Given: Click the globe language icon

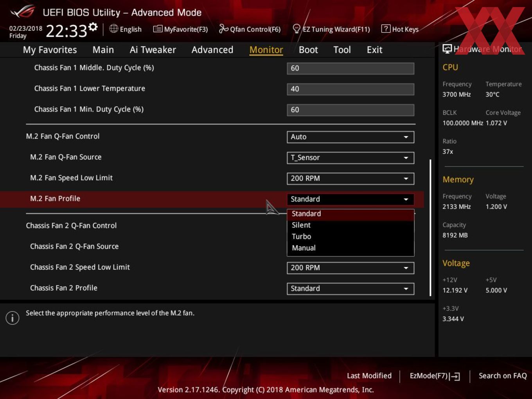Looking at the screenshot, I should click(113, 29).
